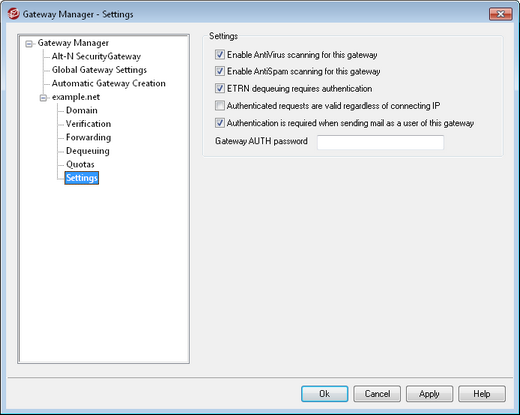Enable authenticated requests valid regardless of IP
The image size is (520, 415).
(x=220, y=106)
